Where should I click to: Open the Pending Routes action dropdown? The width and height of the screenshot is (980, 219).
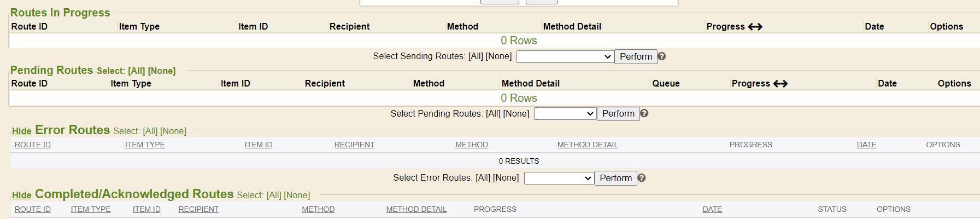pos(565,114)
